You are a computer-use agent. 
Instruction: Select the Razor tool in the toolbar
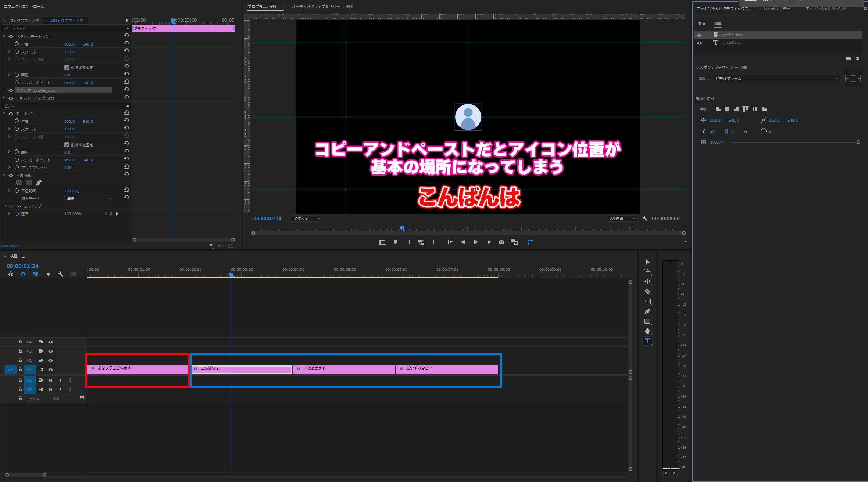click(647, 291)
